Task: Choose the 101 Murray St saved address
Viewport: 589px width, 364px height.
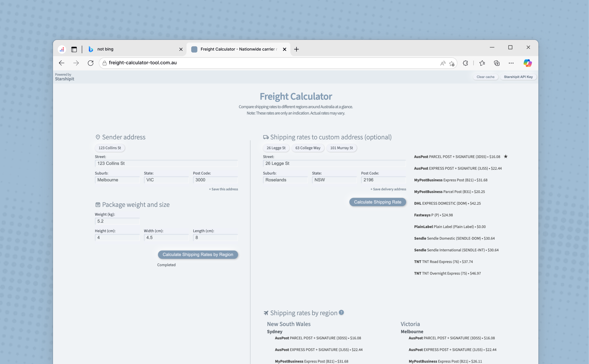Action: (342, 148)
